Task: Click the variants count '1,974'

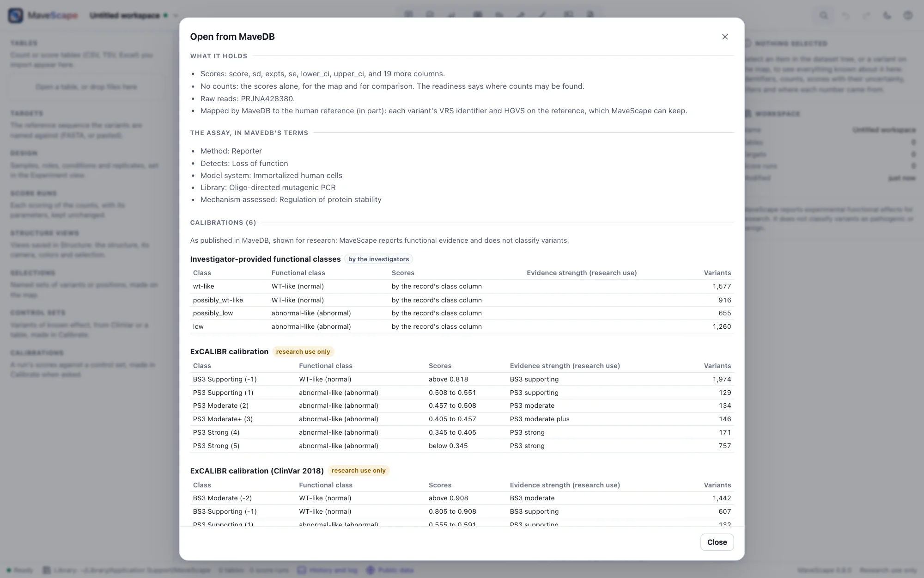Action: pyautogui.click(x=722, y=379)
